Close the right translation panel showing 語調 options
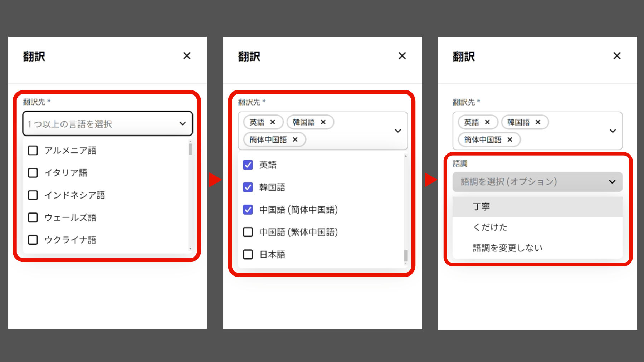 click(x=617, y=56)
